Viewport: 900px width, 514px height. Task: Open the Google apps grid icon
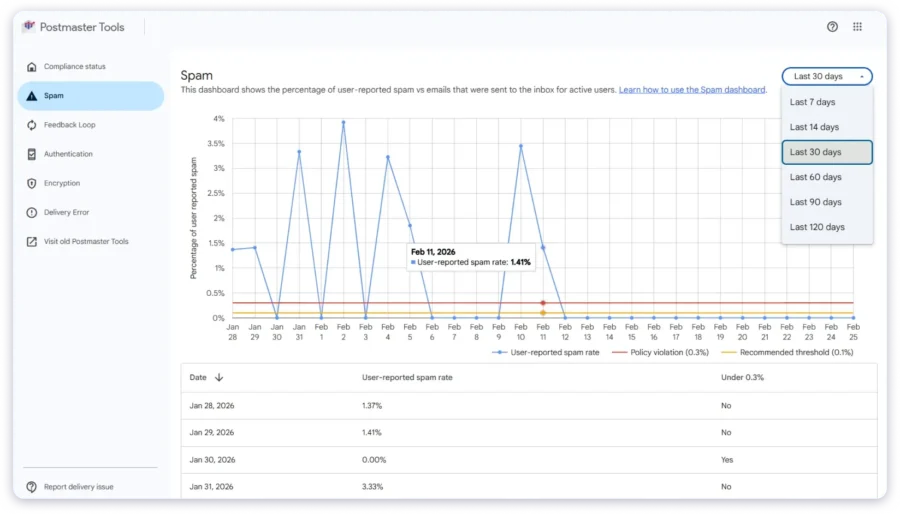858,26
